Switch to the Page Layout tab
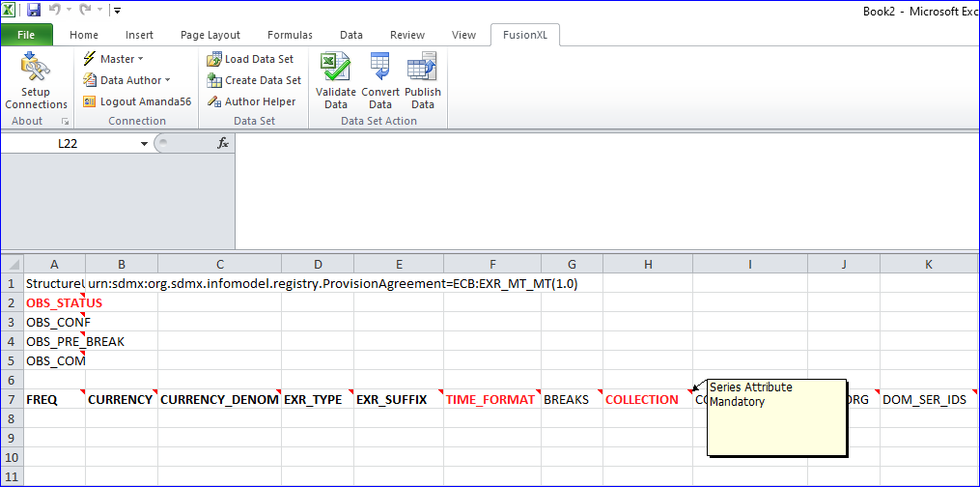Screen dimensions: 980x487 210,35
